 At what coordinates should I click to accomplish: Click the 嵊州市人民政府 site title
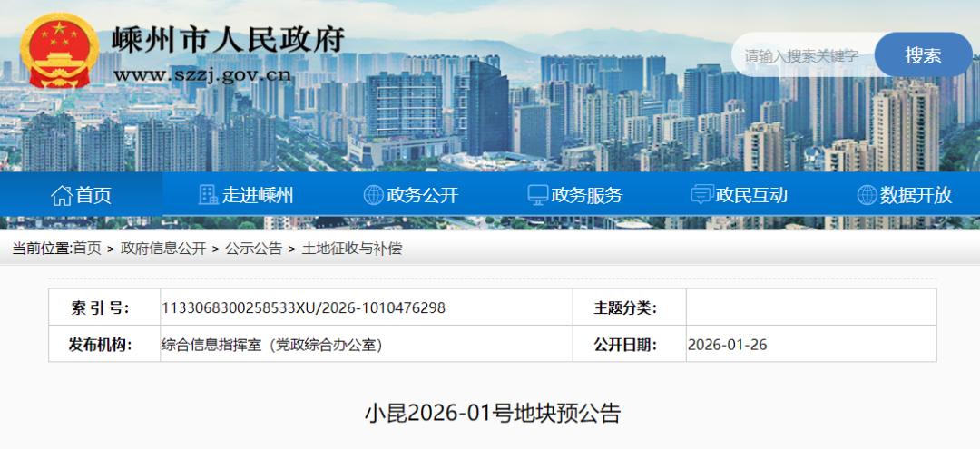(229, 40)
